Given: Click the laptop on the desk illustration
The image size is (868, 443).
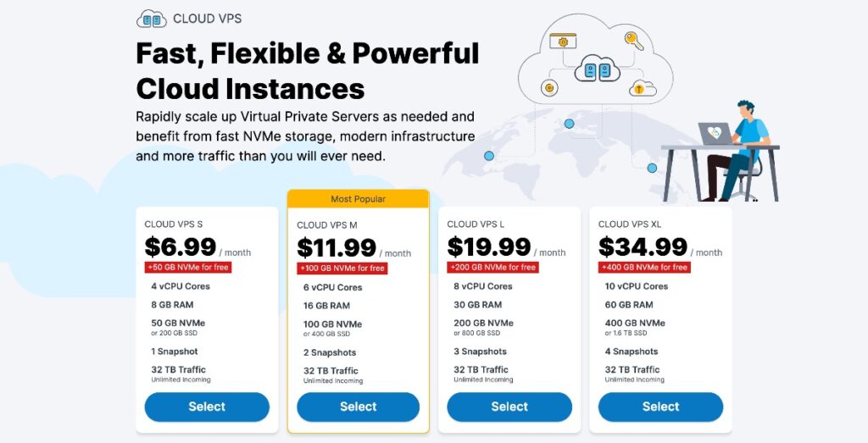Looking at the screenshot, I should point(715,133).
